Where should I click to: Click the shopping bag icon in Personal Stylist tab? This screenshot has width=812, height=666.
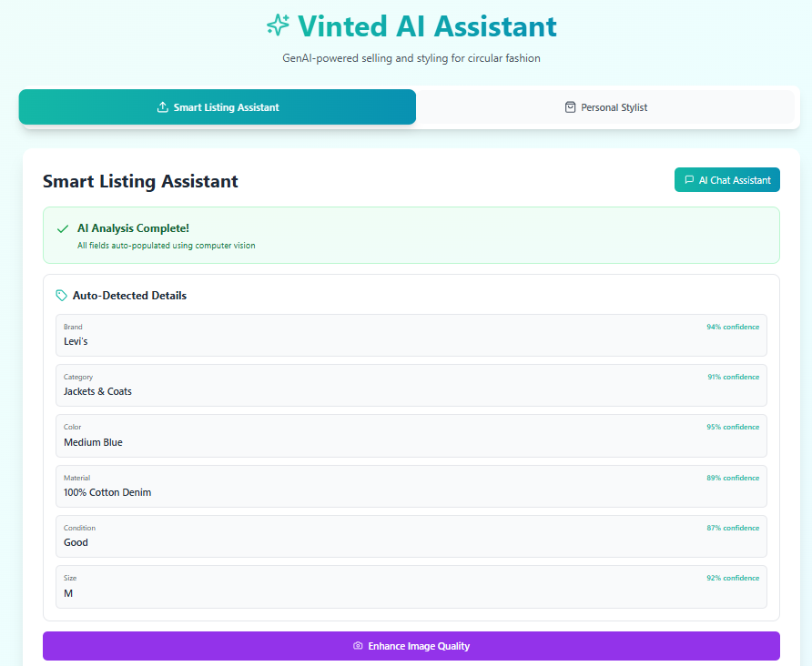(x=571, y=107)
